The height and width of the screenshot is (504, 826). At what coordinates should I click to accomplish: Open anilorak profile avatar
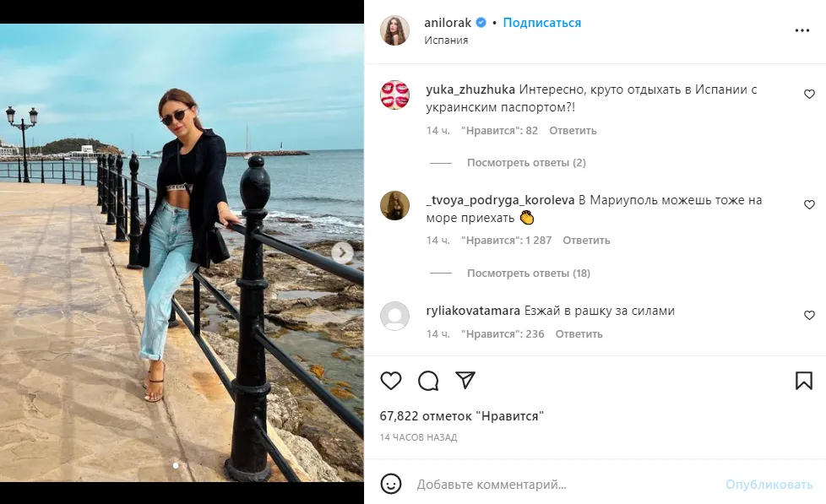(394, 30)
